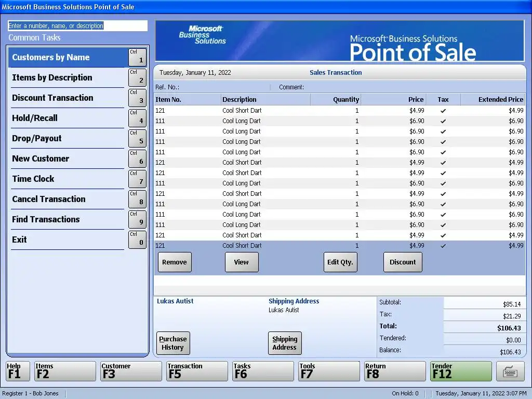This screenshot has height=399, width=532.
Task: Click the On Hold: 0 status entry
Action: tap(405, 394)
